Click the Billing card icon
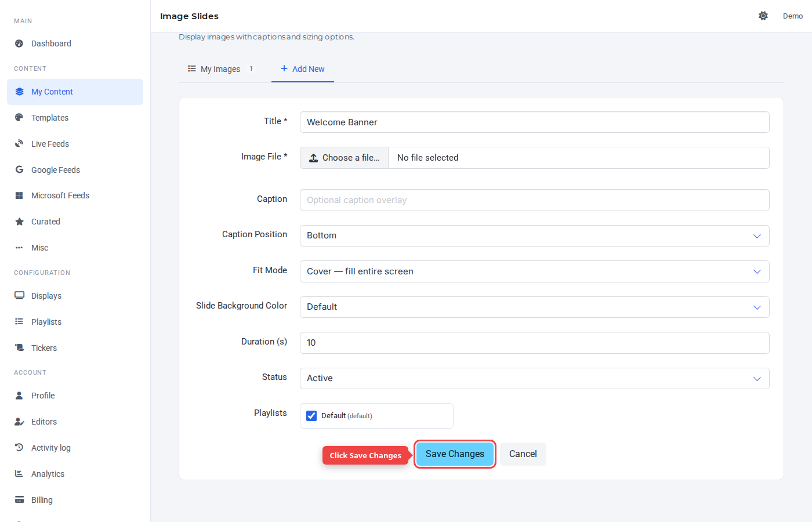Screen dimensions: 812x522 click(19, 499)
